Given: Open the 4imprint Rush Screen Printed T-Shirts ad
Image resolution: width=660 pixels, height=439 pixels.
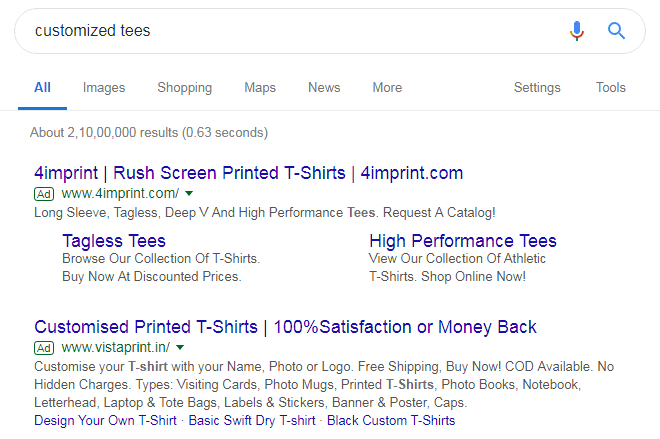Looking at the screenshot, I should point(248,173).
